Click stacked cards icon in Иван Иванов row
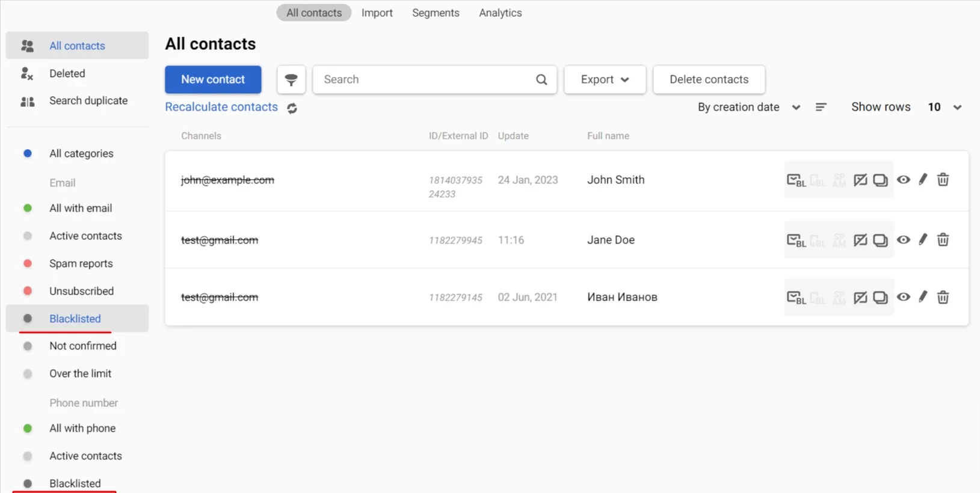 point(880,297)
